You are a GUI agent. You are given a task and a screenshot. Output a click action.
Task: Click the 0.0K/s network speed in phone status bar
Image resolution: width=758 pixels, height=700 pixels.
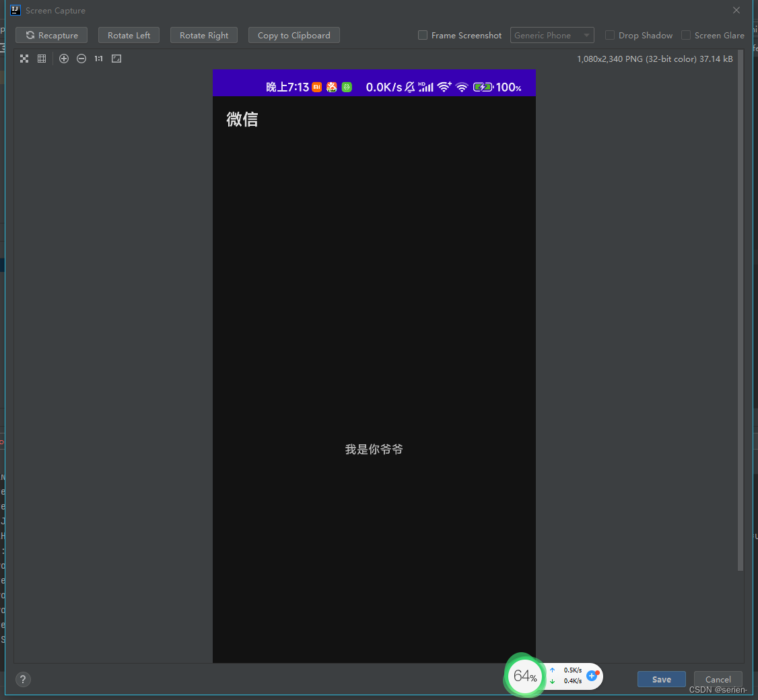[x=384, y=87]
